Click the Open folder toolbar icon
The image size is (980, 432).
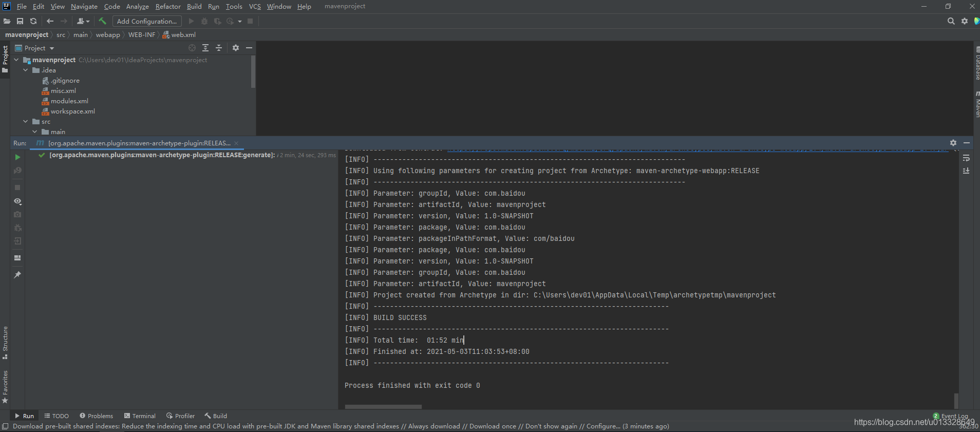(7, 21)
